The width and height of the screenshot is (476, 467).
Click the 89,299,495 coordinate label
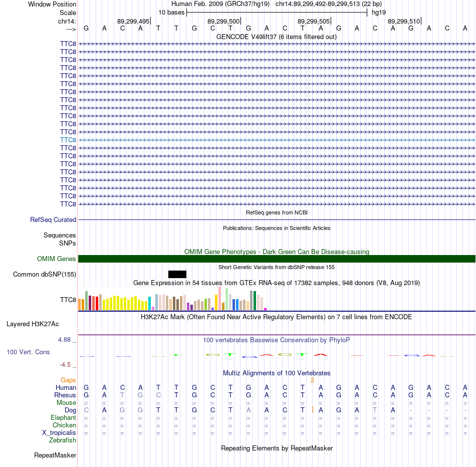133,21
